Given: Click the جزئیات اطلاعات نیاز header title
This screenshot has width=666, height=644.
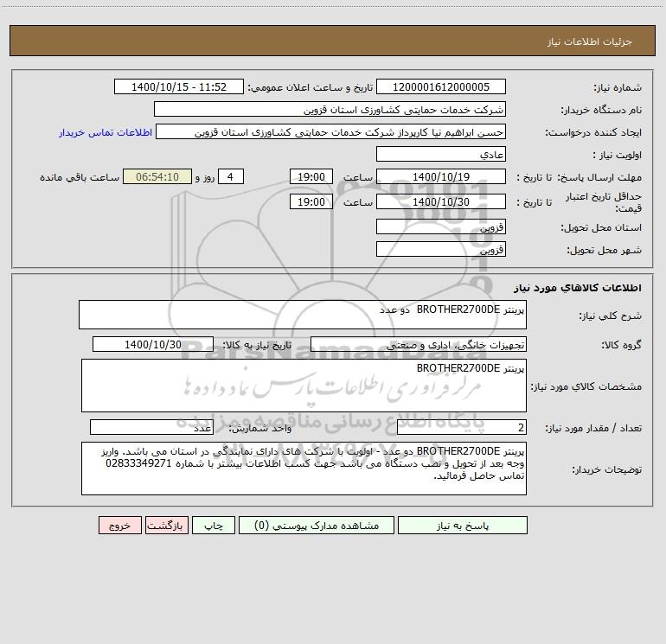Looking at the screenshot, I should coord(590,41).
